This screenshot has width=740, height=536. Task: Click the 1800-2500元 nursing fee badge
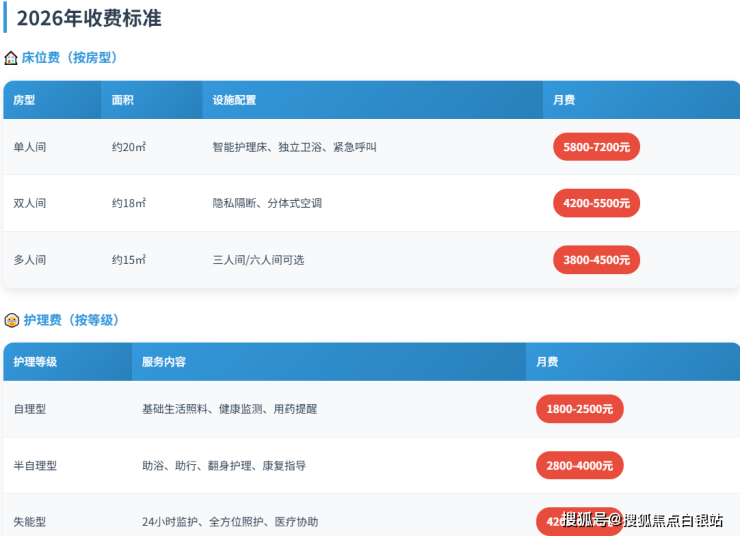click(580, 409)
